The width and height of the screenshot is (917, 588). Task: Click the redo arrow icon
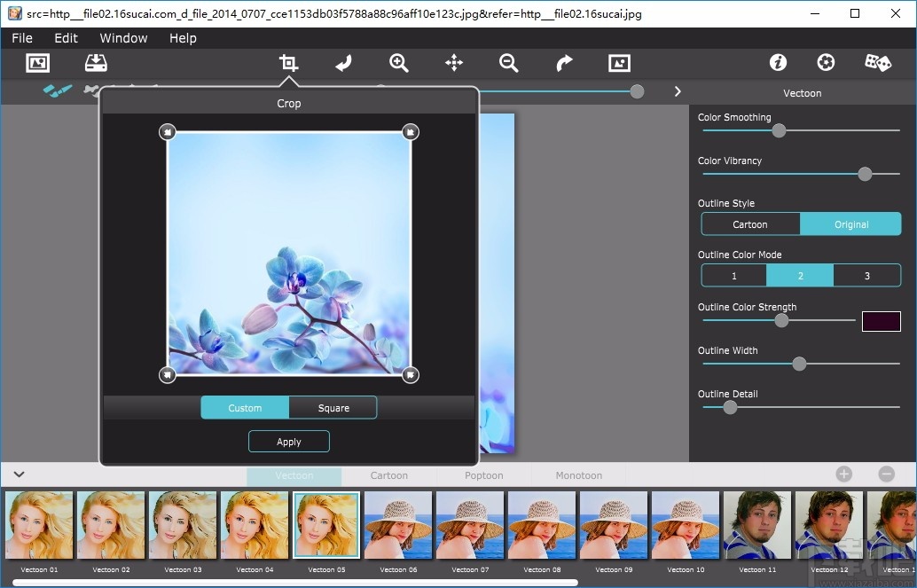click(564, 63)
